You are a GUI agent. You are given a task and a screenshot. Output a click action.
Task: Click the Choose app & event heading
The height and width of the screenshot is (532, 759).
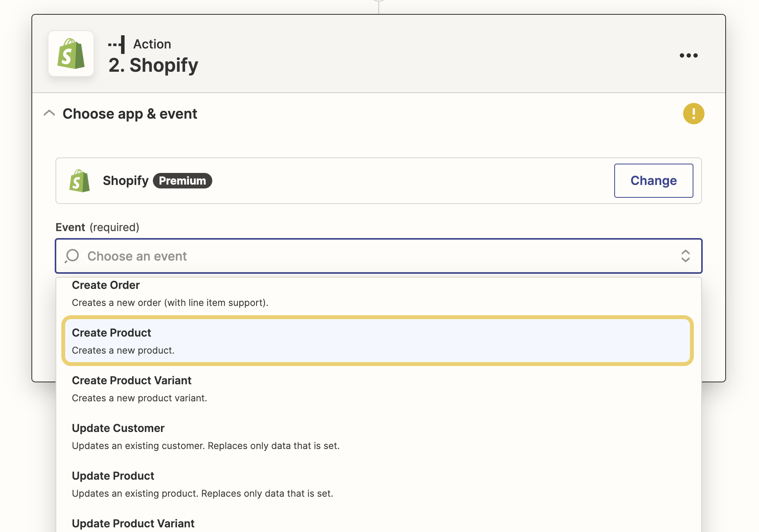pyautogui.click(x=130, y=114)
